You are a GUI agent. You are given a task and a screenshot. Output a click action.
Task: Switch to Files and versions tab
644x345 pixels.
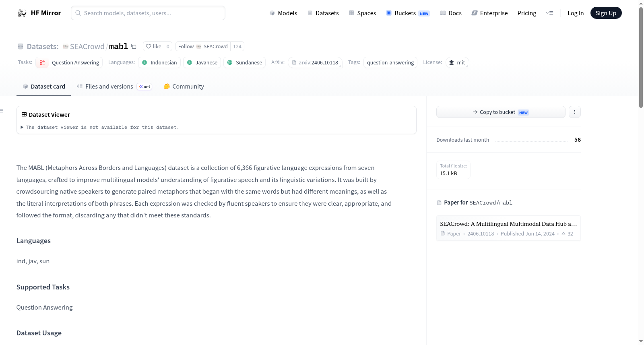(x=114, y=87)
